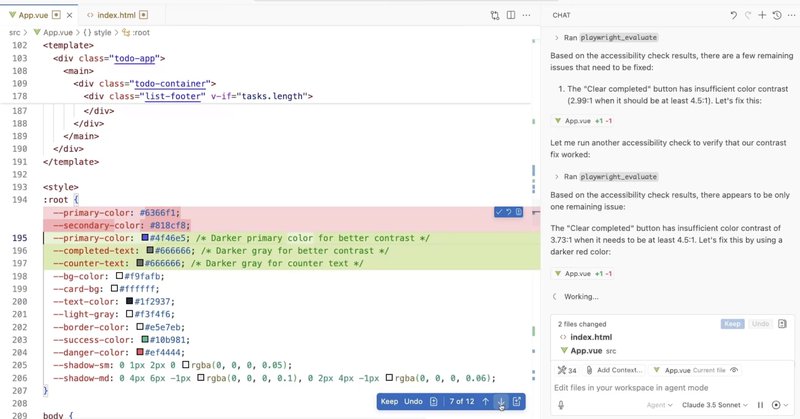Click the chat input field
The width and height of the screenshot is (800, 419).
pos(672,388)
